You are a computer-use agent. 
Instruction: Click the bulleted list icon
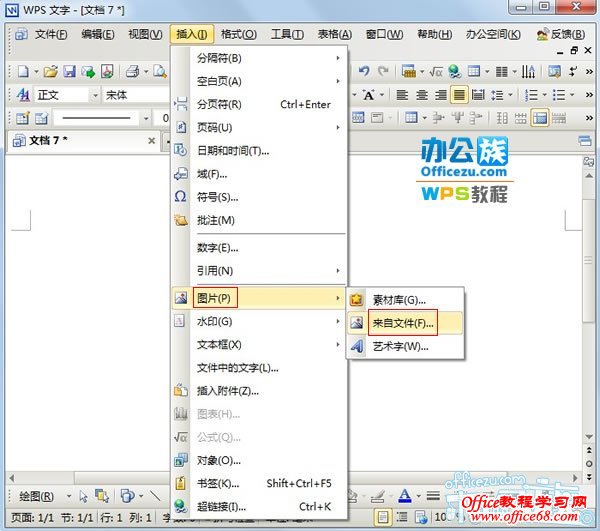(559, 94)
